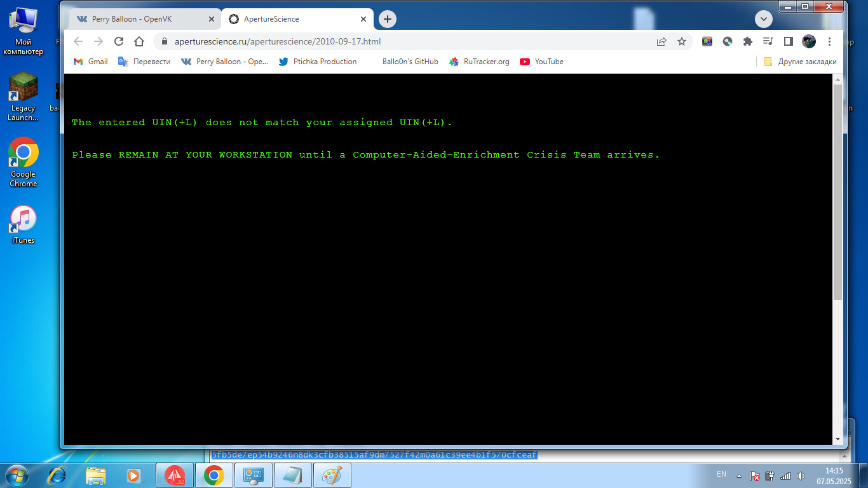868x488 pixels.
Task: Close the ApertureScience tab
Action: (363, 19)
